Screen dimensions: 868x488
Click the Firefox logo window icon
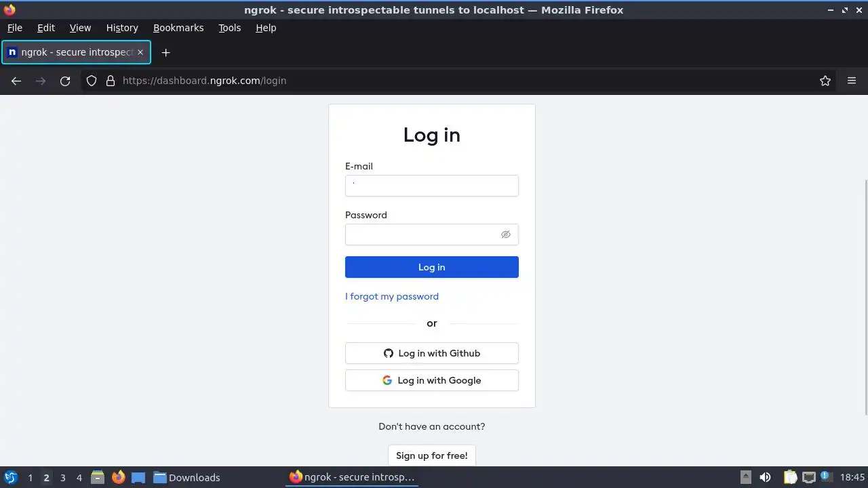[9, 9]
